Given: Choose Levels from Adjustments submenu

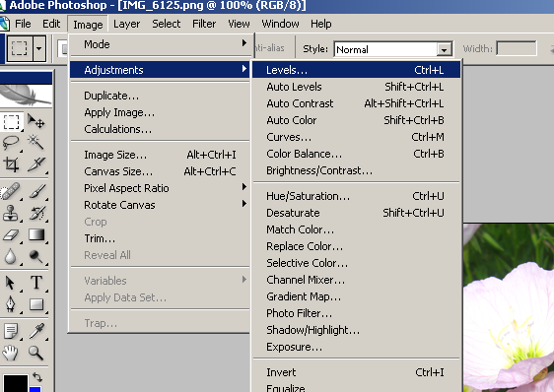Looking at the screenshot, I should pyautogui.click(x=356, y=70).
